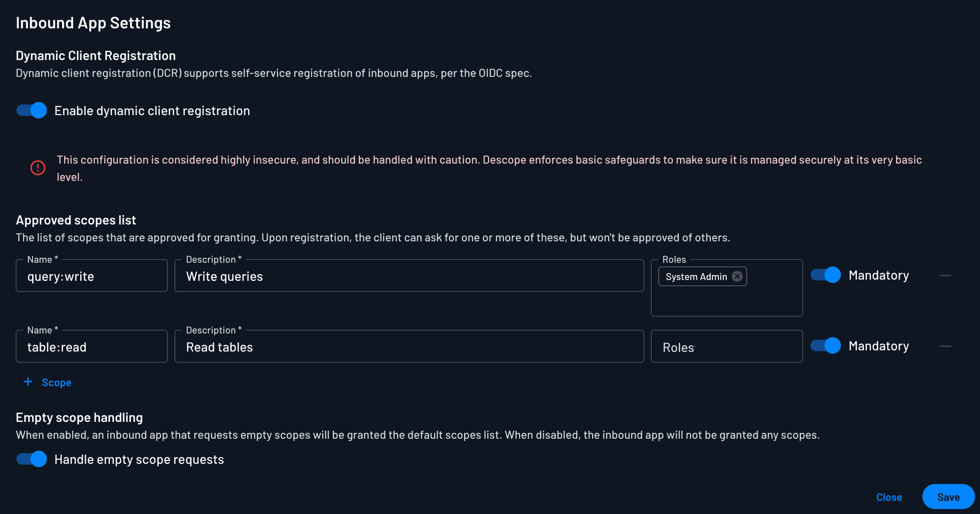Add a new Scope entry
The height and width of the screenshot is (514, 980).
click(x=56, y=382)
